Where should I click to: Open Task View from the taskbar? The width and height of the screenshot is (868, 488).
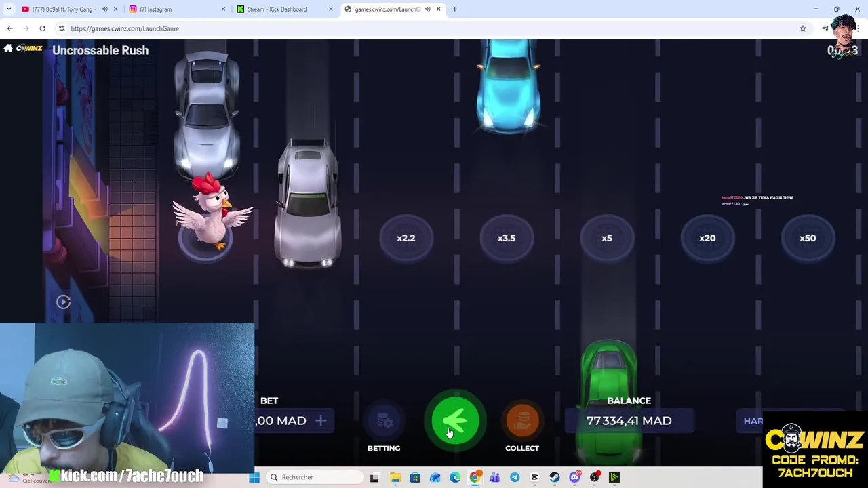[x=374, y=477]
